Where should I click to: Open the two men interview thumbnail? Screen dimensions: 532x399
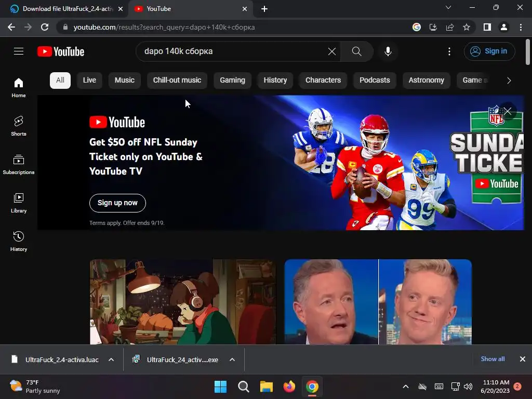378,302
